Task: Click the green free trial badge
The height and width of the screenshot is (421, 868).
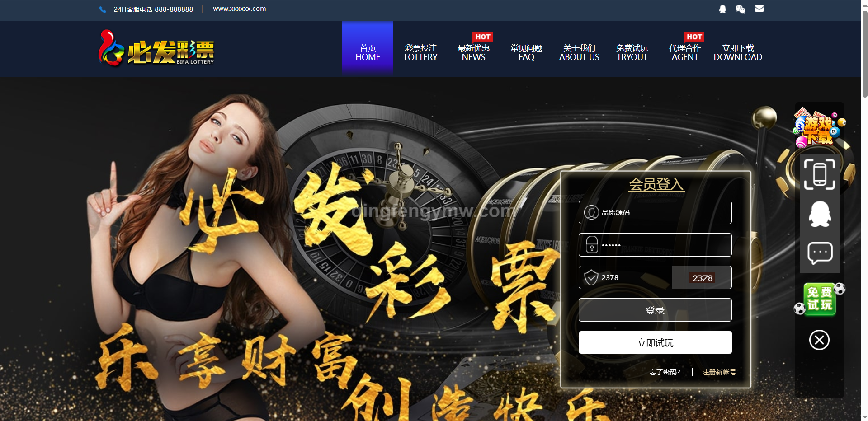Action: click(x=819, y=299)
